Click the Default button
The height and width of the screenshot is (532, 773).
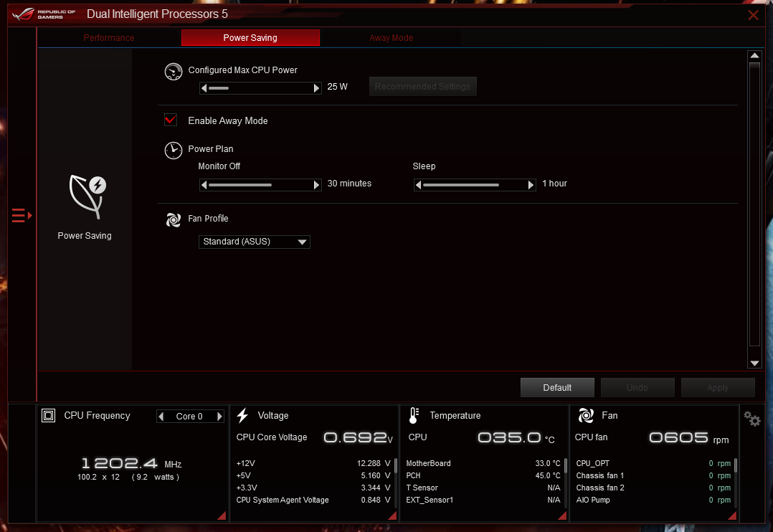pyautogui.click(x=558, y=388)
